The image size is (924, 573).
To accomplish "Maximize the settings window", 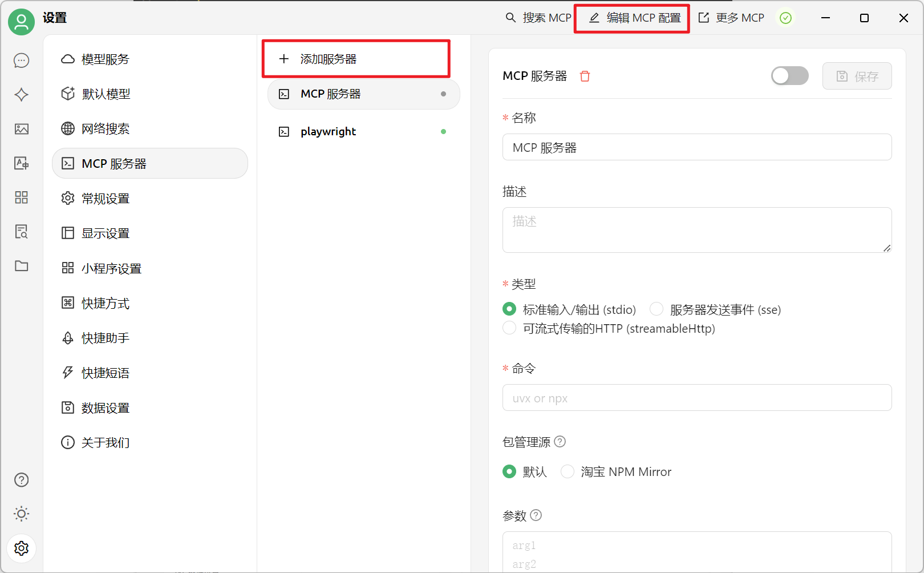I will click(864, 18).
